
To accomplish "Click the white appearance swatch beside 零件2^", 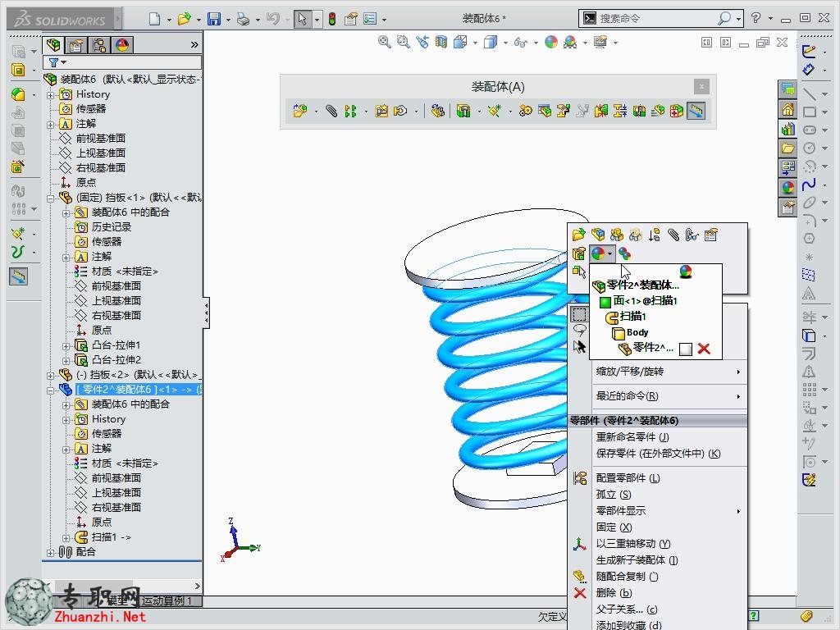I will [x=685, y=349].
